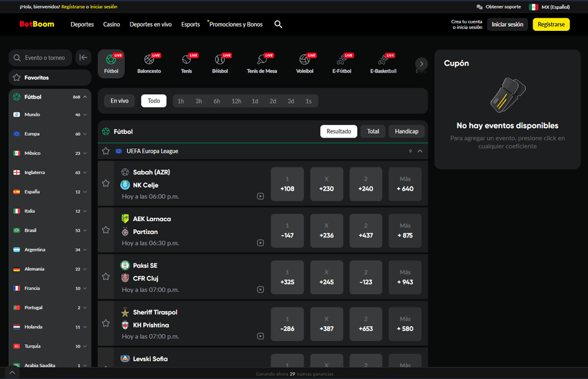Open live stream for AEK Larnaca vs Partizan
This screenshot has width=588, height=379.
261,243
